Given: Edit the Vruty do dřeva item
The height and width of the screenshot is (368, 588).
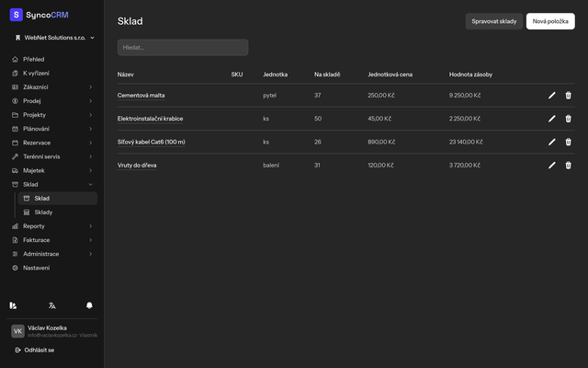Looking at the screenshot, I should [x=551, y=166].
